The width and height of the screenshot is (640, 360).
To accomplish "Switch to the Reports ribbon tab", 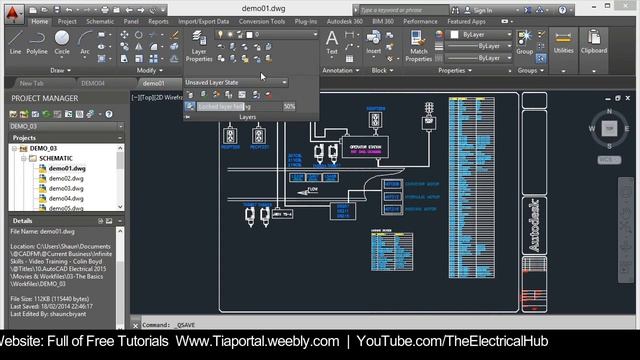I will pyautogui.click(x=158, y=22).
